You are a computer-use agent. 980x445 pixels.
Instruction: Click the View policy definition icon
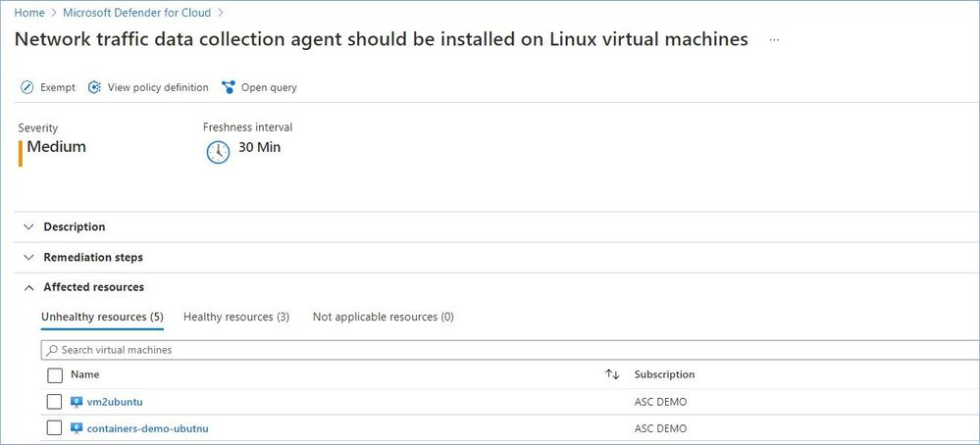pyautogui.click(x=94, y=87)
